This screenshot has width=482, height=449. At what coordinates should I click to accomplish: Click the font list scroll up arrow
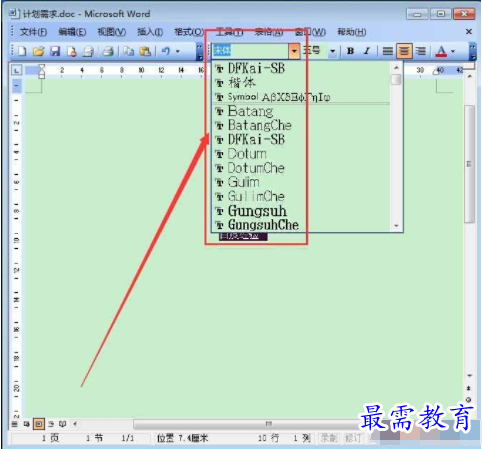[x=396, y=68]
